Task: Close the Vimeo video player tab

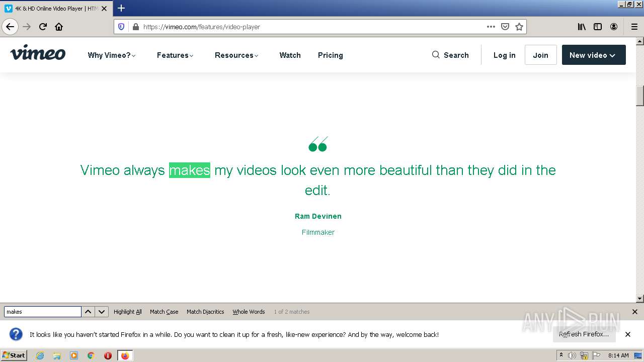Action: click(x=104, y=9)
